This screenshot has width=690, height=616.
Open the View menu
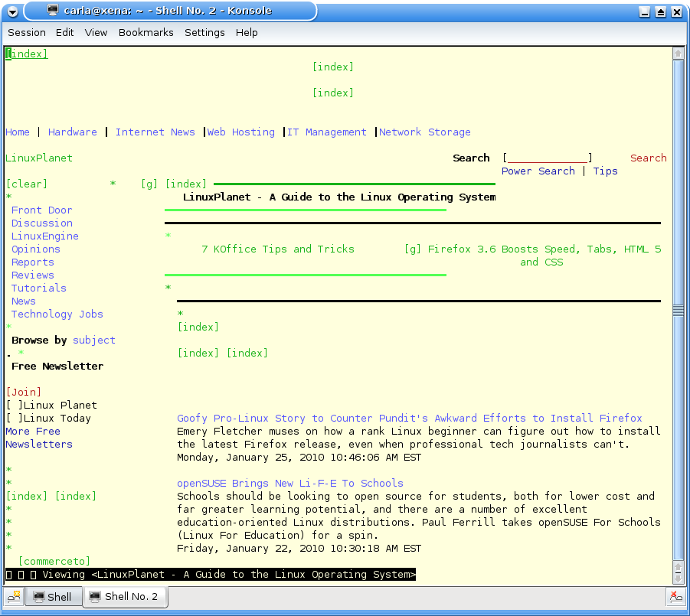click(x=96, y=33)
